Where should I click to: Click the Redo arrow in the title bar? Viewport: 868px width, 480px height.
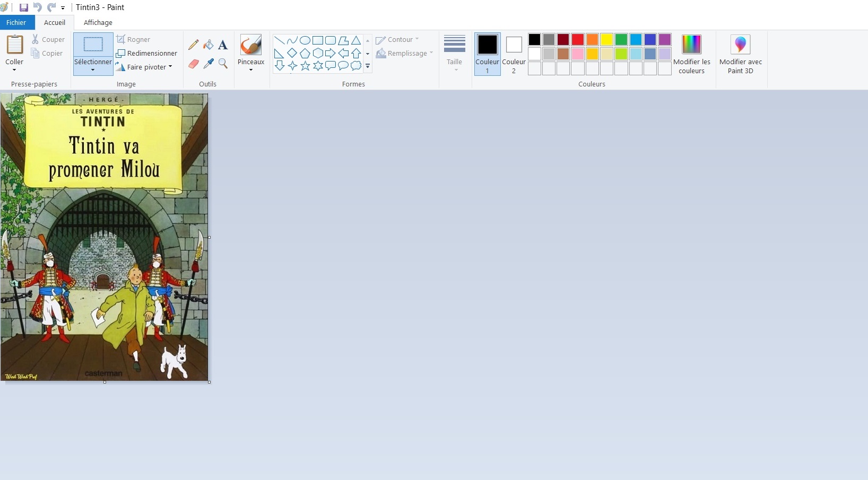coord(51,7)
